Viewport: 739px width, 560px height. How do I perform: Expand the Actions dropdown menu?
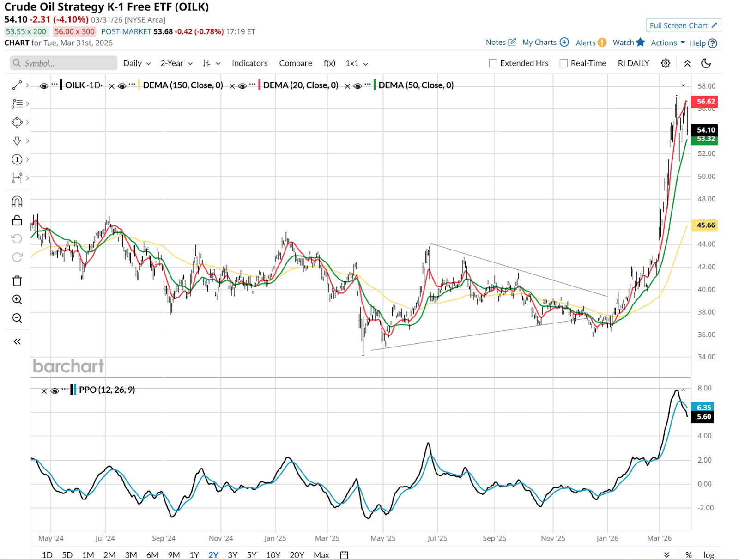coord(668,43)
